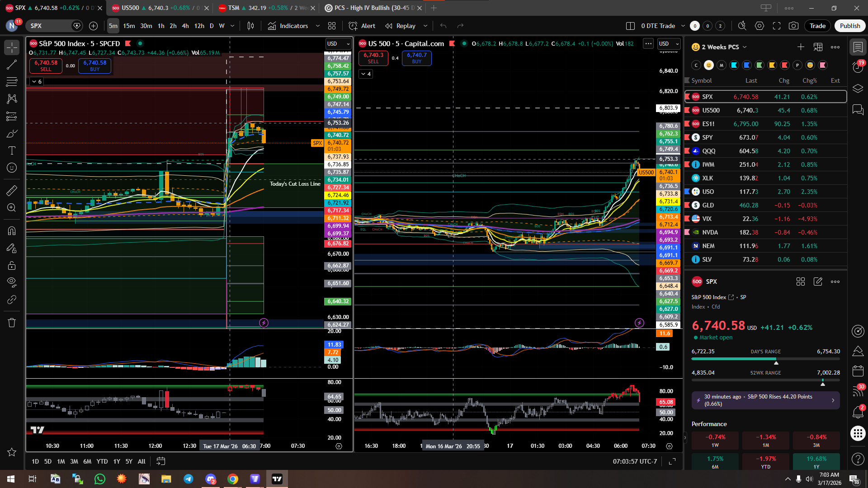This screenshot has width=868, height=488.
Task: Toggle lock all drawings tool
Action: pos(12,265)
